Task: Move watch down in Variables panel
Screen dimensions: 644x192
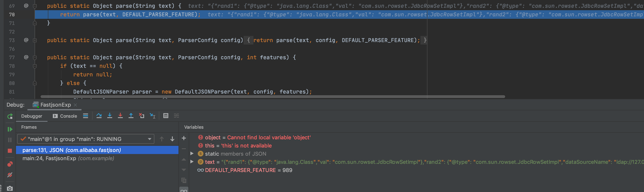Action: click(x=184, y=170)
